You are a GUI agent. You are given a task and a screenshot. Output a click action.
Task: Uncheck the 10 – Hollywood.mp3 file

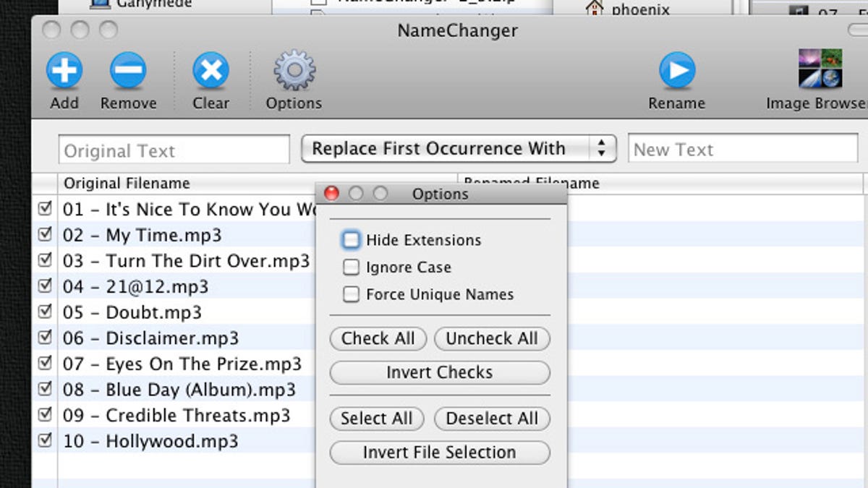pyautogui.click(x=46, y=440)
